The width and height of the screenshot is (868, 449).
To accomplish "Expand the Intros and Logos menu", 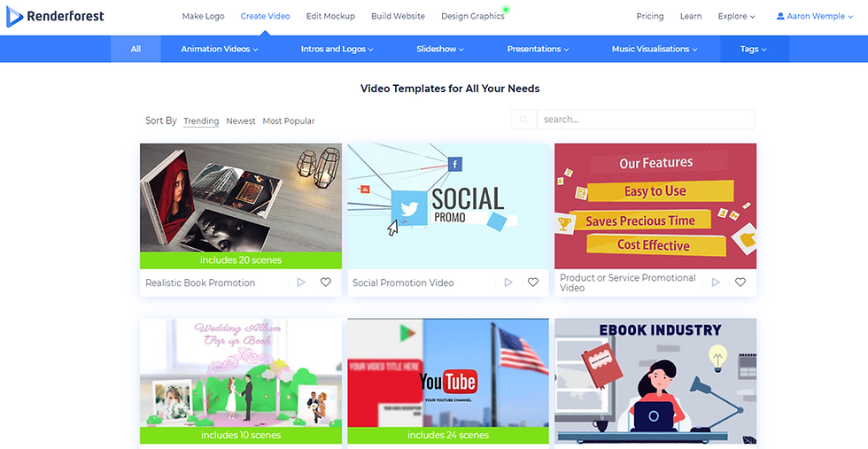I will [x=337, y=49].
